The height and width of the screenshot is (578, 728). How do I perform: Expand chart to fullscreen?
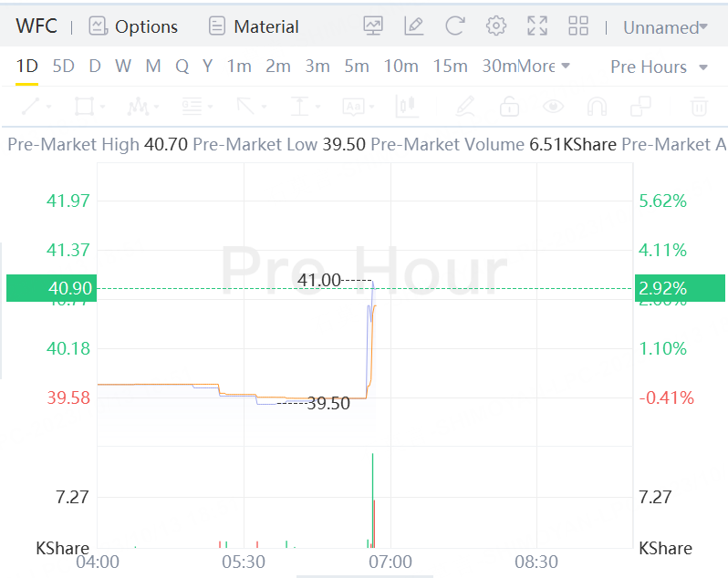(537, 26)
